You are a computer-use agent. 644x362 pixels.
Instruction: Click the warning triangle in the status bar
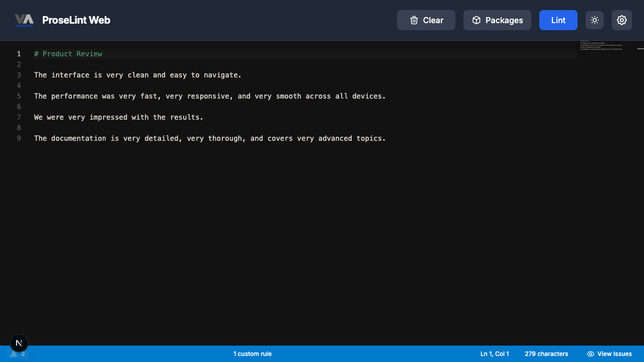[x=13, y=354]
